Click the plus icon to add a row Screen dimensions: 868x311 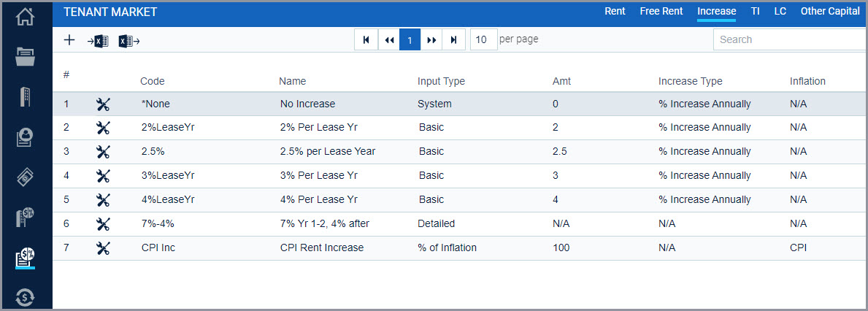pos(69,40)
